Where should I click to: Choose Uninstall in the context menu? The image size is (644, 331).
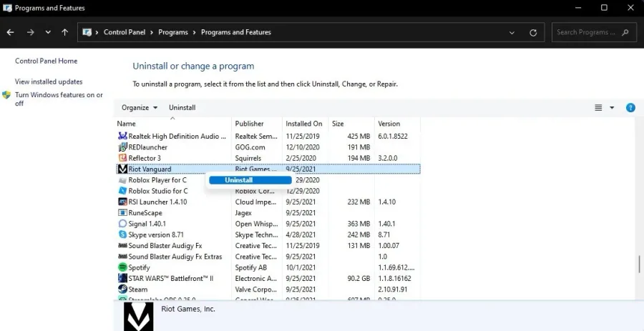pyautogui.click(x=250, y=180)
